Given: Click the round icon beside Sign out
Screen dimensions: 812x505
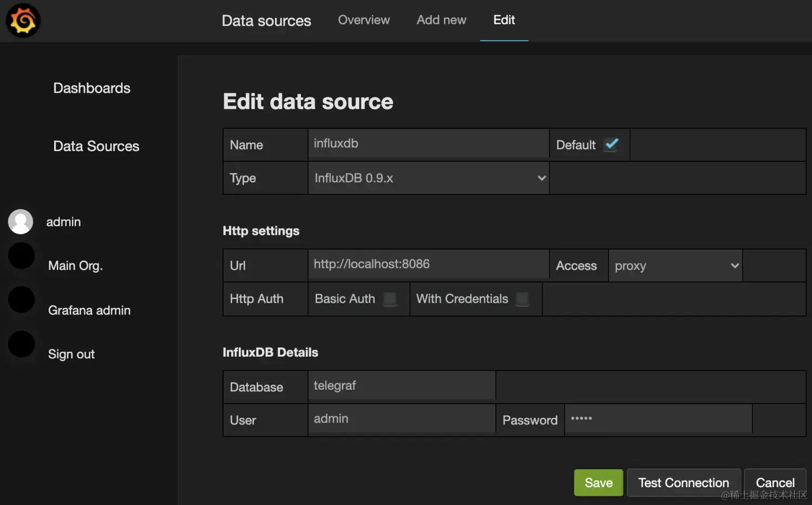Looking at the screenshot, I should point(22,344).
